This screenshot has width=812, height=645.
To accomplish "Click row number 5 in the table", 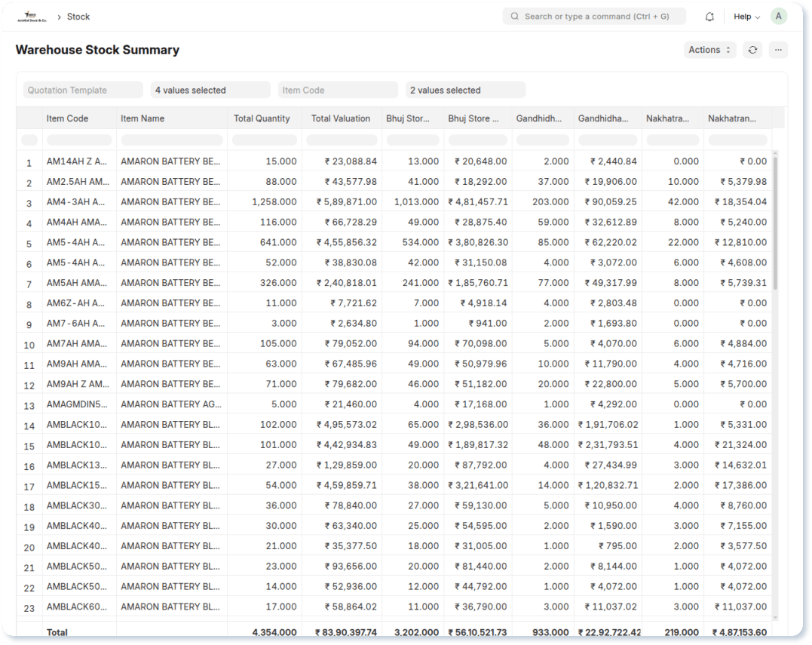I will [28, 241].
